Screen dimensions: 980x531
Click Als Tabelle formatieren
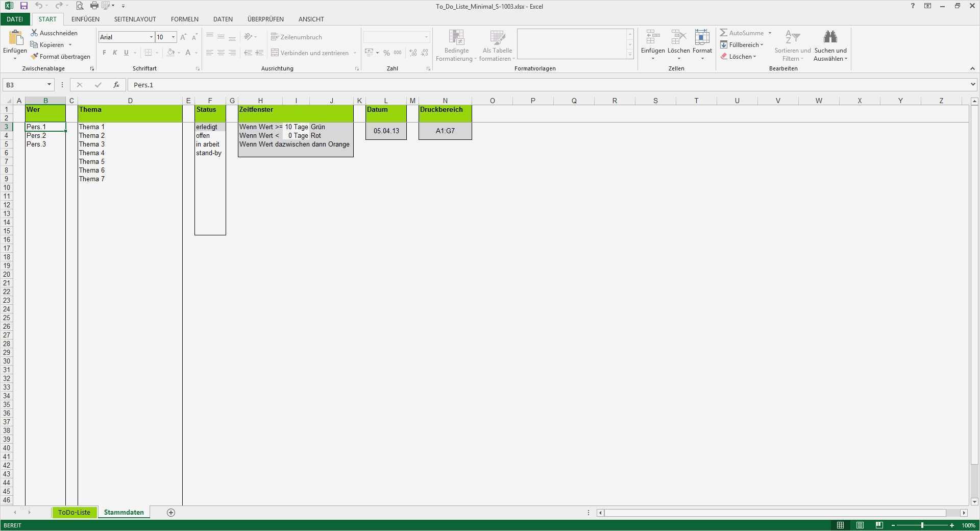click(496, 45)
